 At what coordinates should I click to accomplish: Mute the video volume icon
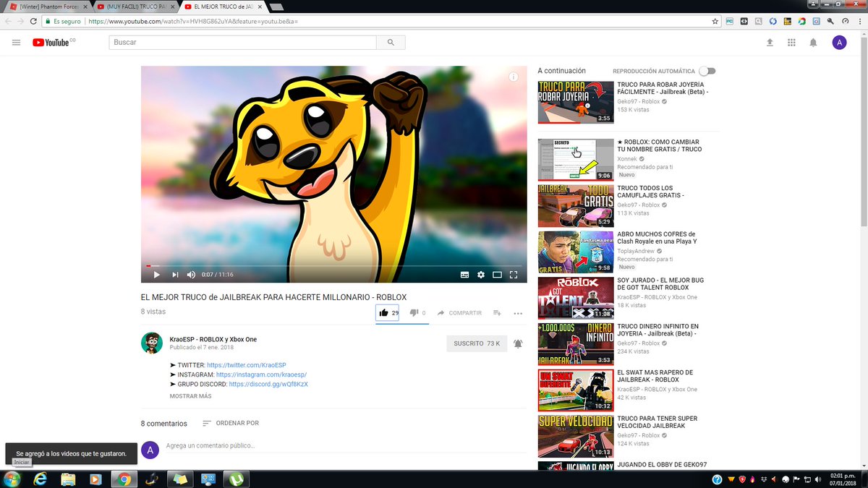[192, 275]
